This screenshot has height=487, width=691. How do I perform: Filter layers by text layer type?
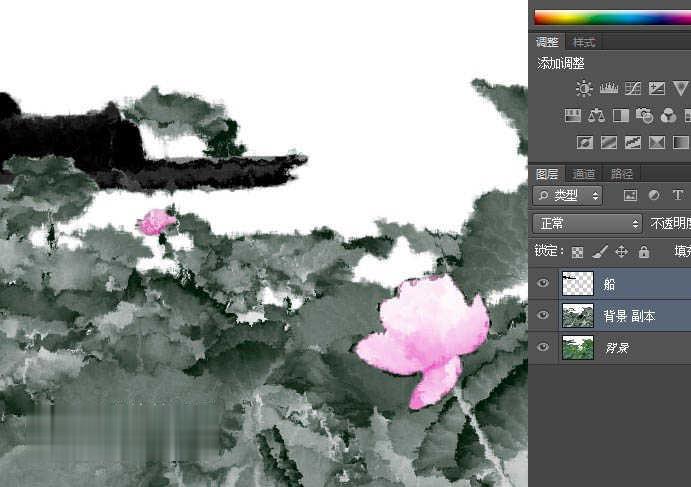click(x=678, y=195)
